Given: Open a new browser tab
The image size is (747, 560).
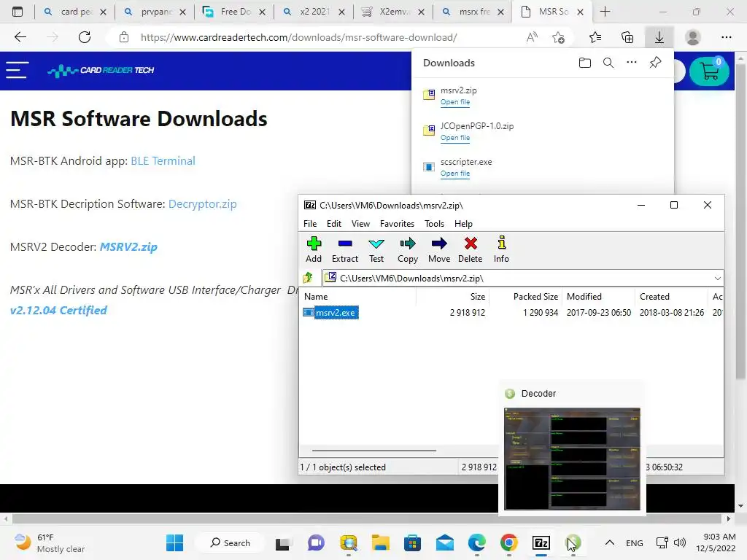Looking at the screenshot, I should pos(605,12).
